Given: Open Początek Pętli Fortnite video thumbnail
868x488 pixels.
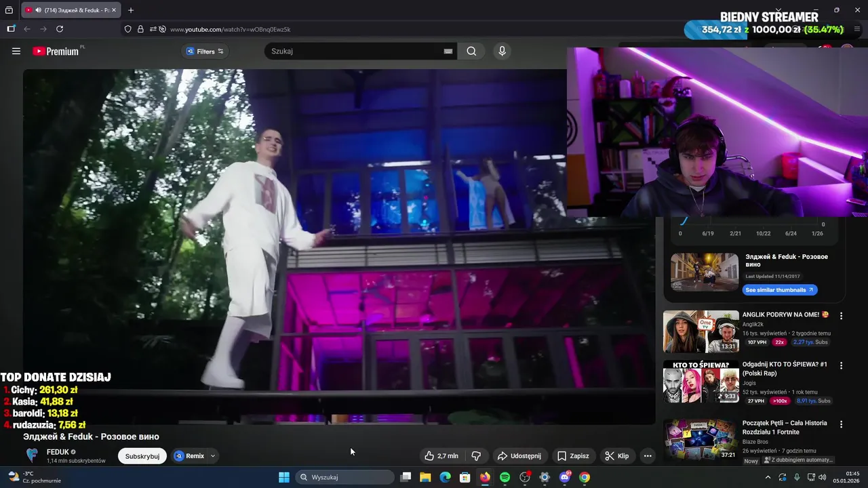Looking at the screenshot, I should click(701, 440).
